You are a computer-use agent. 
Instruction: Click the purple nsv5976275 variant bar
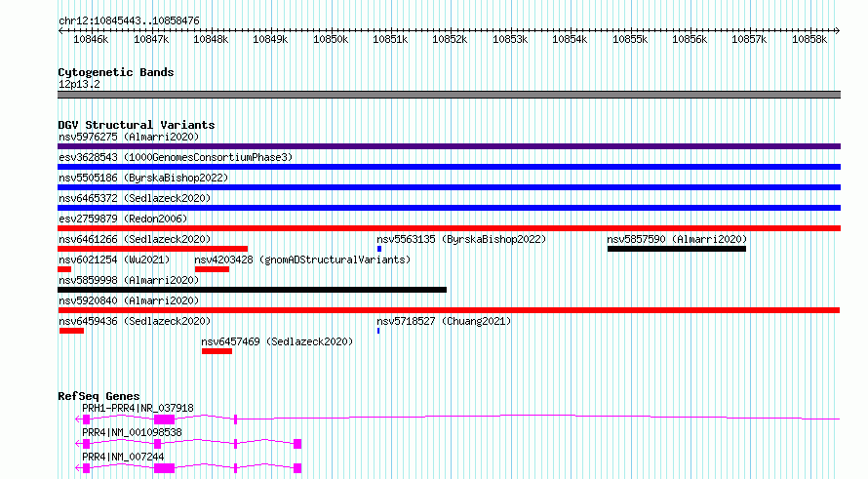449,146
